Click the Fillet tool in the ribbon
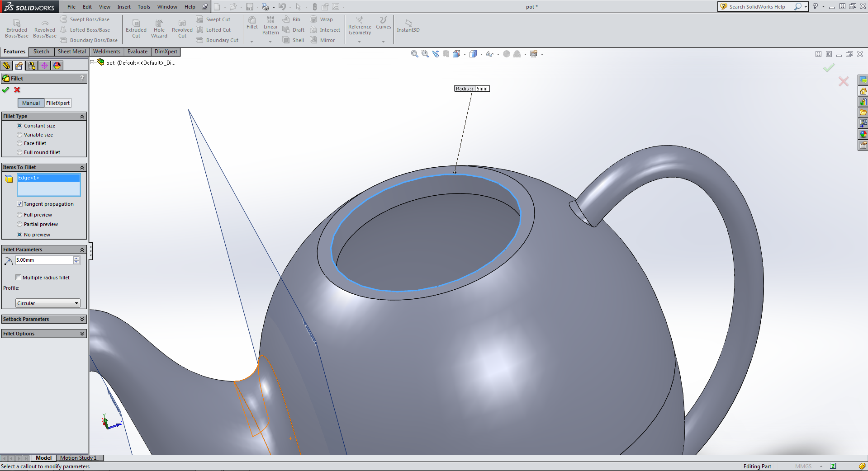This screenshot has width=868, height=471. 252,23
